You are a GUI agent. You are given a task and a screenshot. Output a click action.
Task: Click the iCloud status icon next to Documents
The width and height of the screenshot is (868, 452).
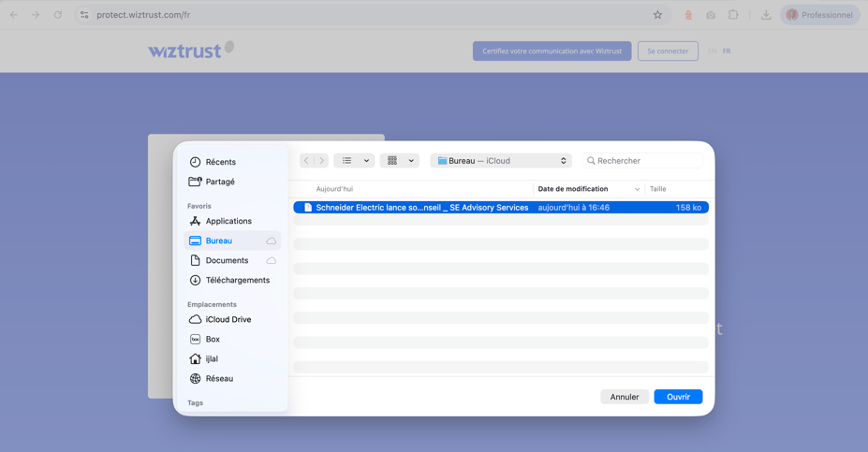272,260
